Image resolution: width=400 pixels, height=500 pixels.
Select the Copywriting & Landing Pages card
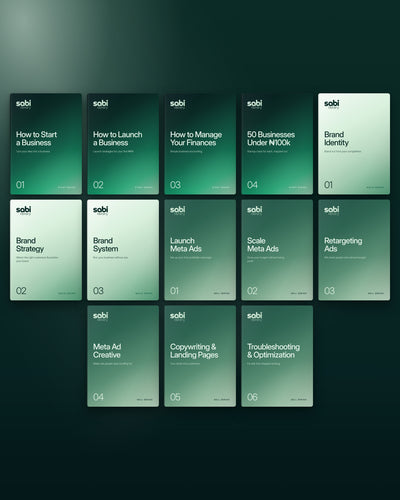(x=200, y=356)
